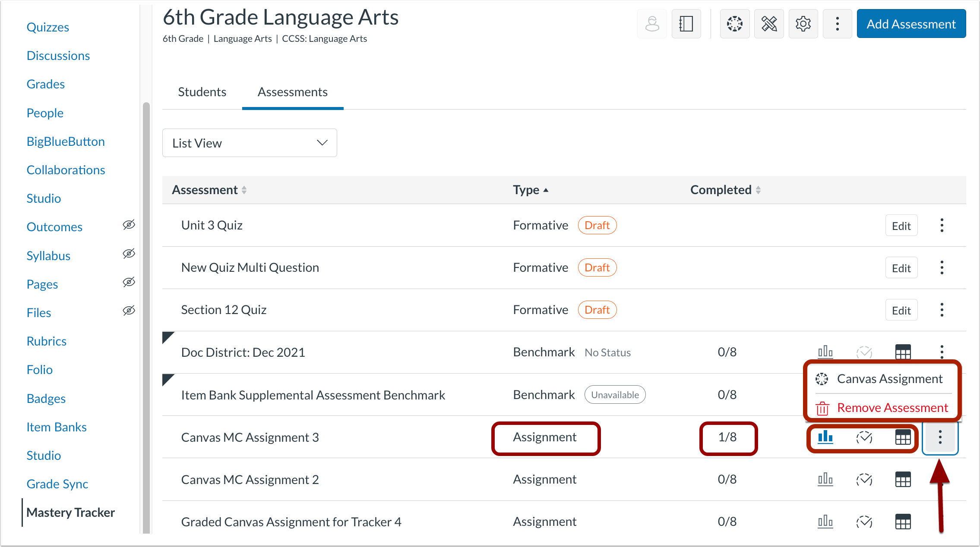
Task: Click the bar chart icon for Graded Canvas Assignment for Tracker 4
Action: click(x=825, y=522)
